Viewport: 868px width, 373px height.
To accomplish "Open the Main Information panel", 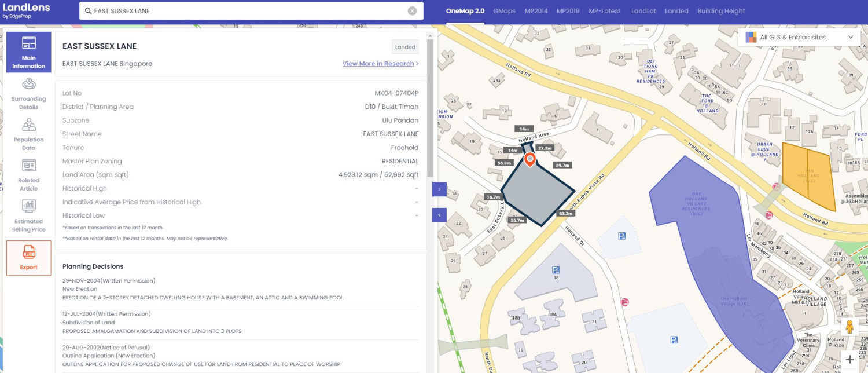I will pyautogui.click(x=29, y=52).
